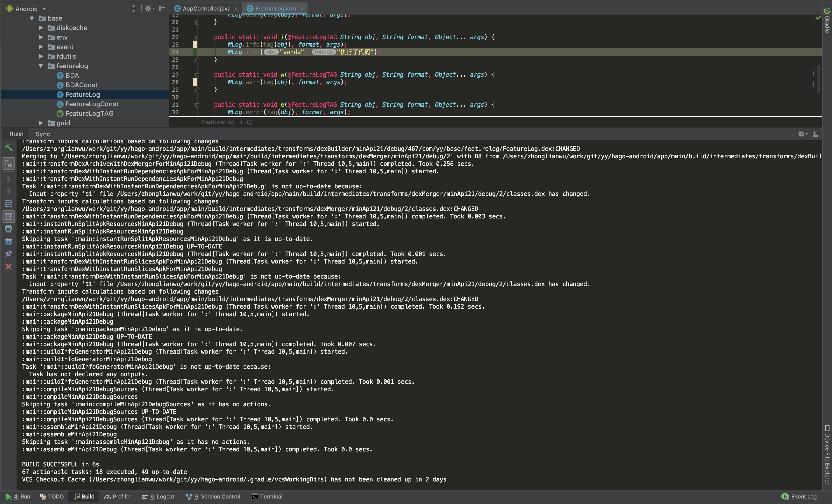Click the up arrow in Build toolbar
832x504 pixels.
[9, 179]
